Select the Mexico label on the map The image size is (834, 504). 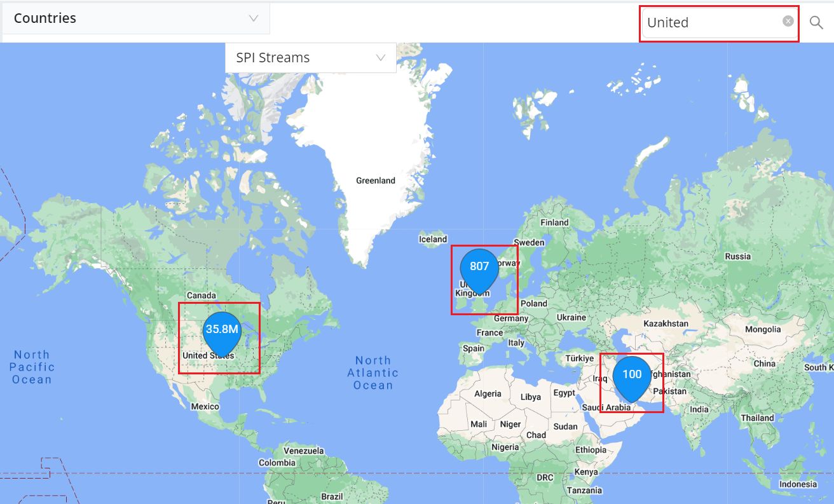[x=205, y=406]
